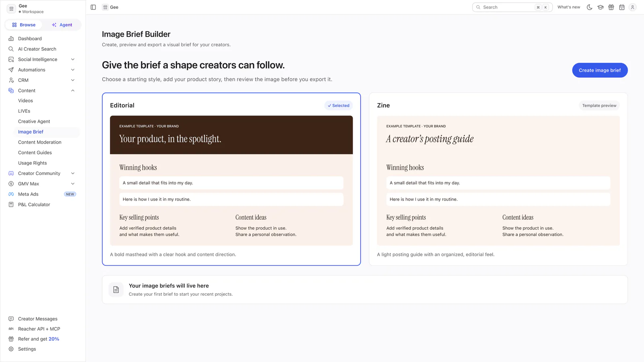
Task: Open Creative Agent page
Action: pyautogui.click(x=34, y=121)
